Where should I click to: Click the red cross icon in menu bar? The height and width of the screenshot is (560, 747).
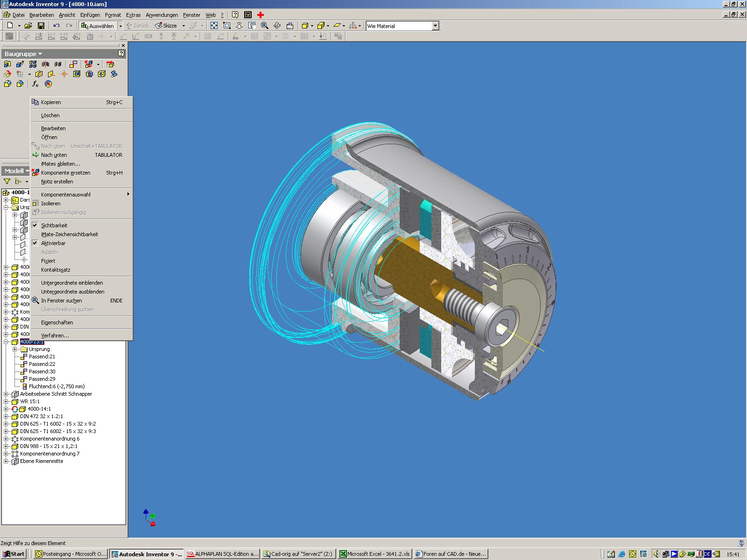(x=261, y=15)
